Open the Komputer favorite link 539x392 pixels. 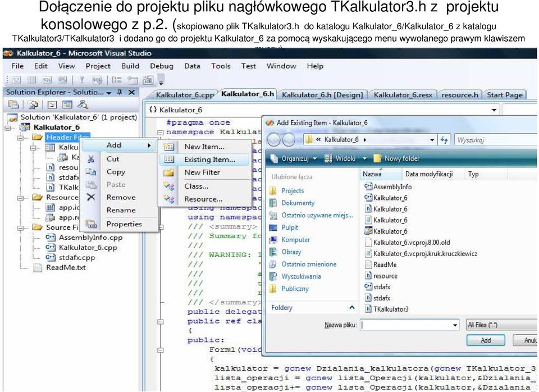tap(296, 240)
